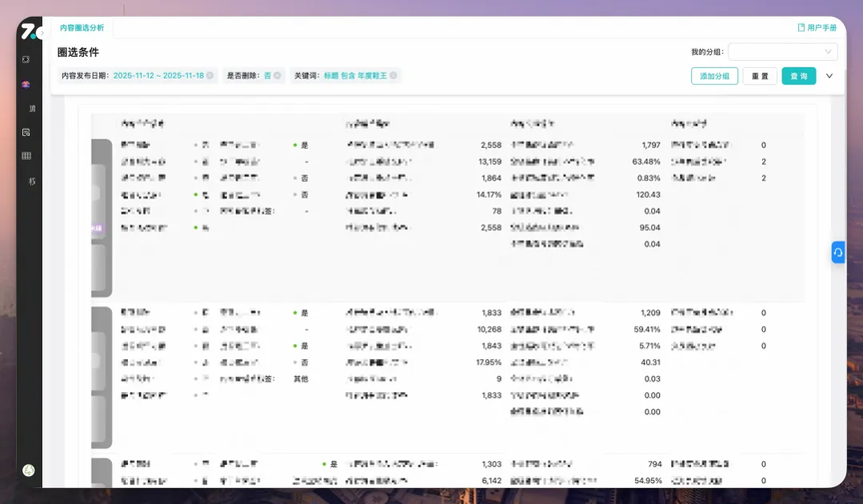
Task: Click the date range 2025-11-12 ~ 2025-11-18
Action: click(159, 76)
